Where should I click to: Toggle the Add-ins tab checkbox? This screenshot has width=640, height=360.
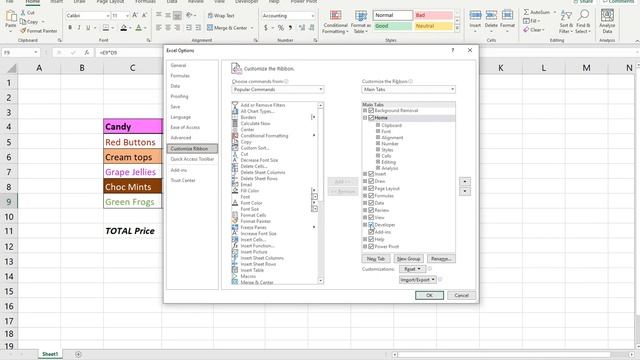[x=371, y=232]
